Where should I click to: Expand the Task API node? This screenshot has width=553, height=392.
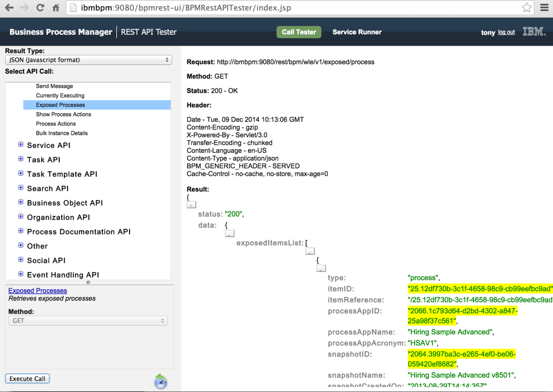tap(20, 159)
